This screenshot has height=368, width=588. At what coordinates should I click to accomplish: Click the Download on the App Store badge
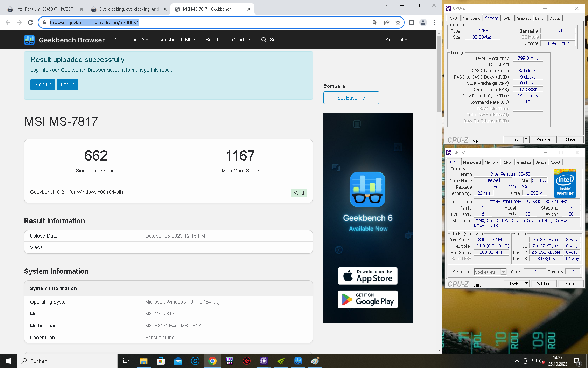click(x=368, y=276)
